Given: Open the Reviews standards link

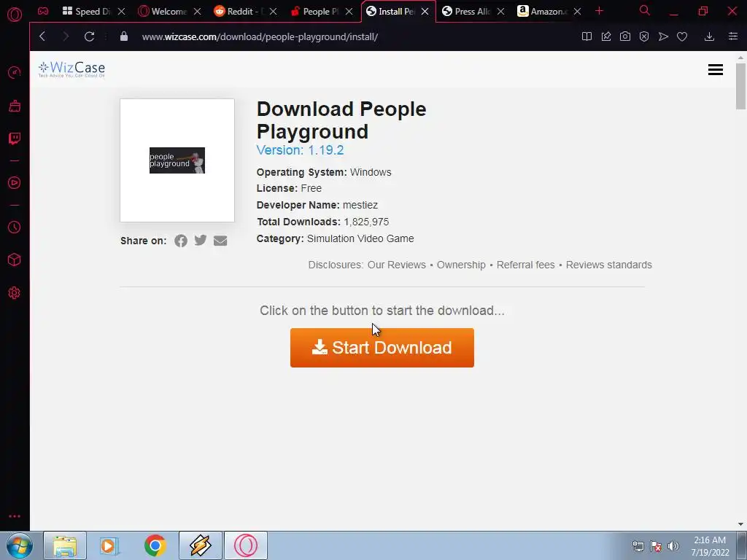Looking at the screenshot, I should coord(609,265).
